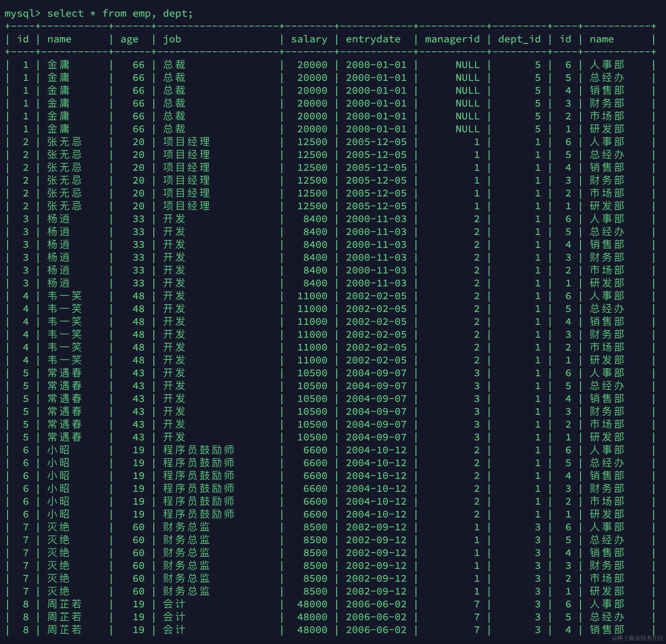Click the first 项目经理 job cell
Image resolution: width=666 pixels, height=644 pixels.
click(x=186, y=142)
